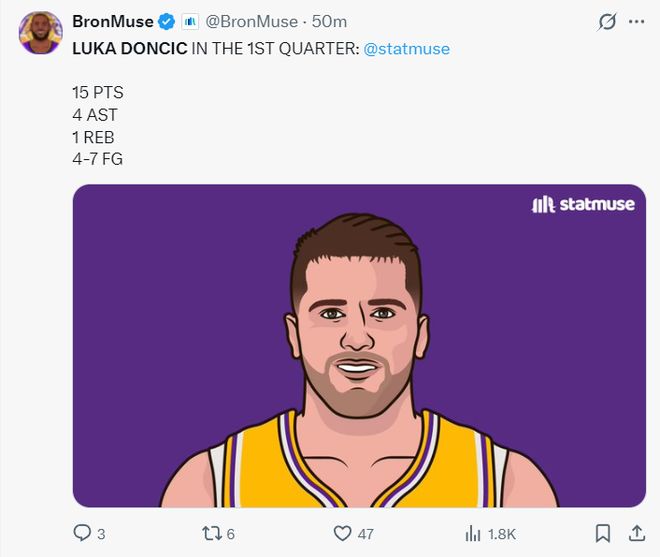Click the repost arrows icon
Image resolution: width=660 pixels, height=557 pixels.
coord(211,533)
